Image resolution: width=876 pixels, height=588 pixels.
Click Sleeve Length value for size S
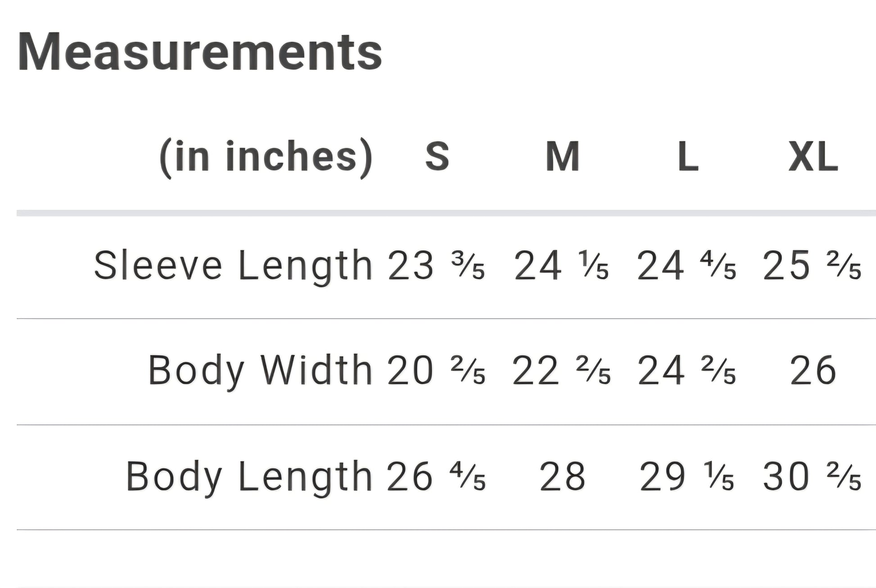click(436, 265)
